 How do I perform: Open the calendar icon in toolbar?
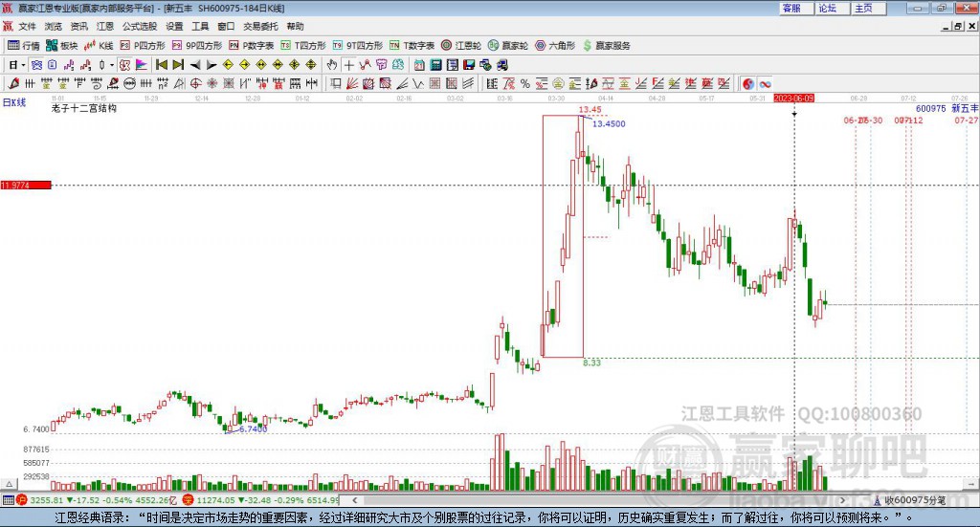(x=419, y=65)
